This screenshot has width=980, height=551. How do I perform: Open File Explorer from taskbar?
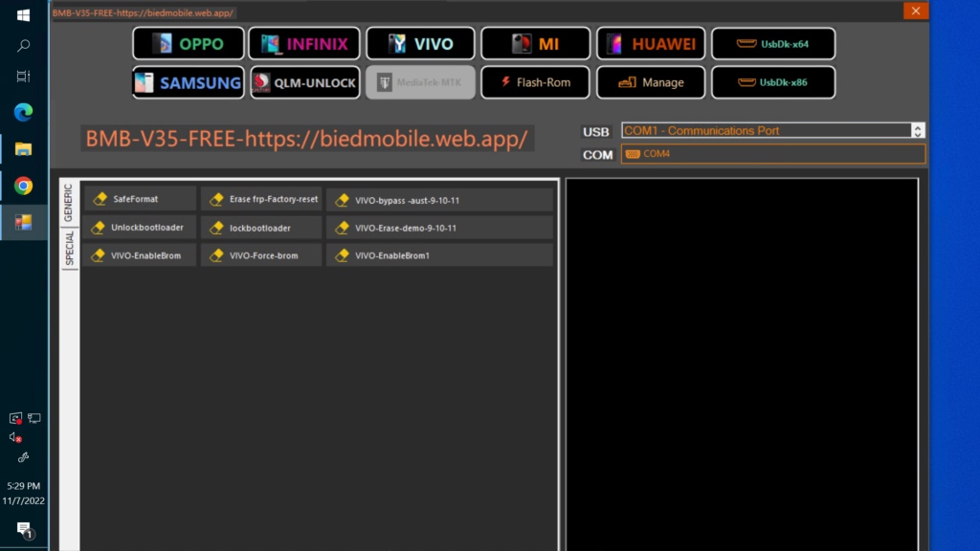pyautogui.click(x=24, y=149)
